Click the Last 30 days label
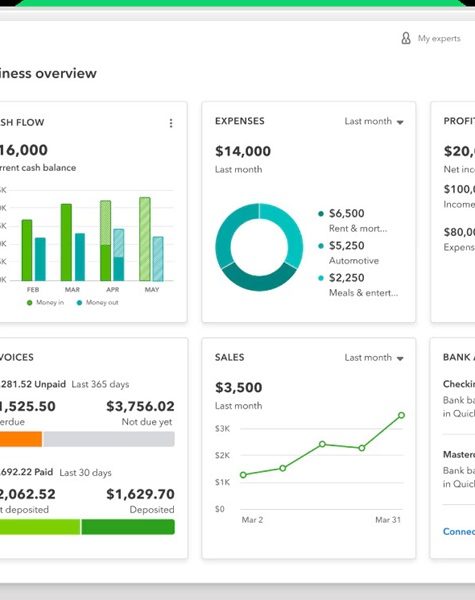The image size is (475, 600). tap(85, 473)
